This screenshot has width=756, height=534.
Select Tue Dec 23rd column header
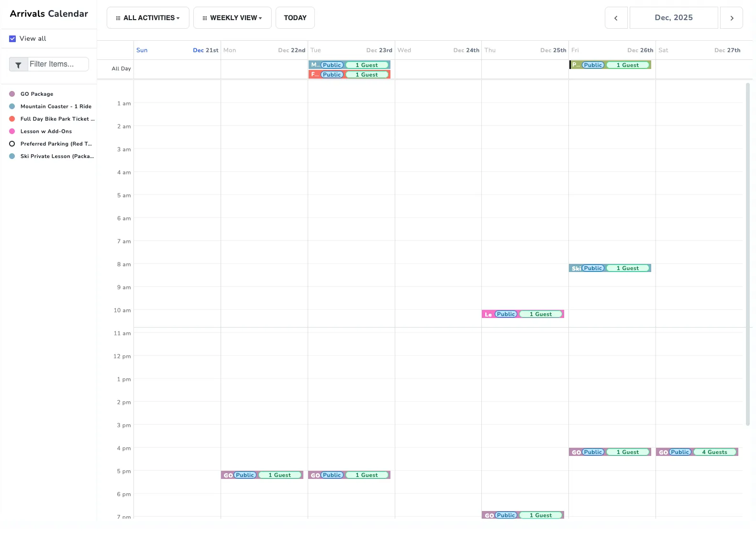point(351,50)
